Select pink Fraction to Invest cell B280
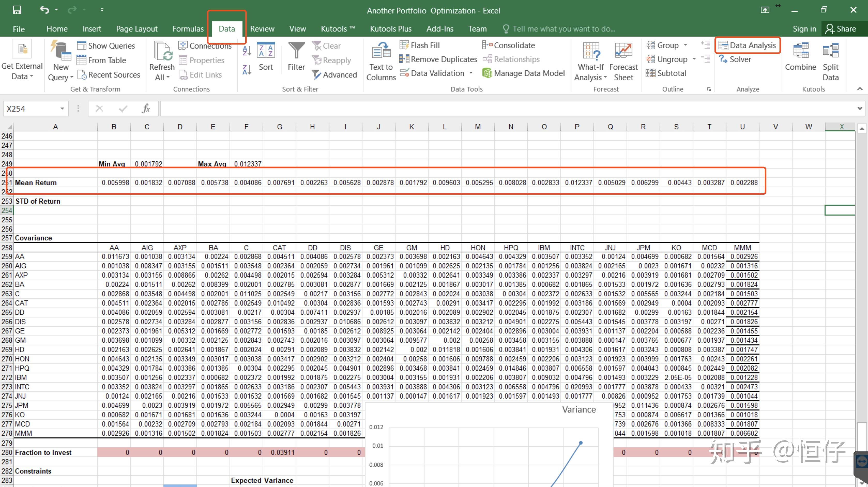This screenshot has width=868, height=487. [x=114, y=452]
